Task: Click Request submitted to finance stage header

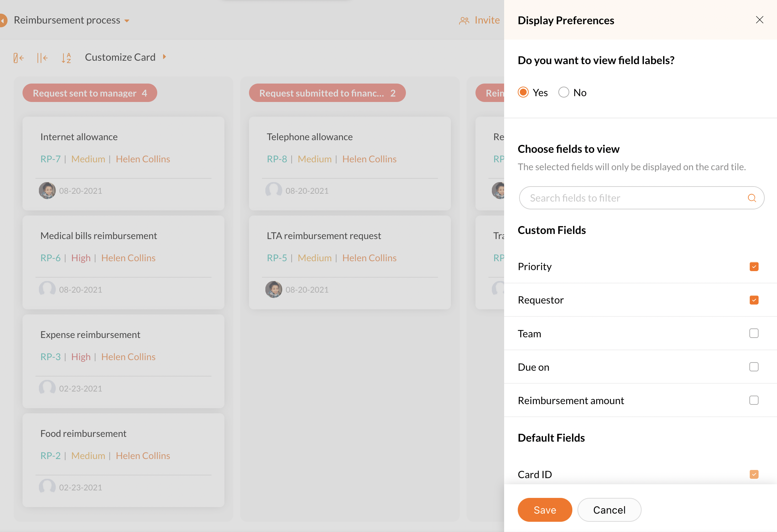Action: 327,93
